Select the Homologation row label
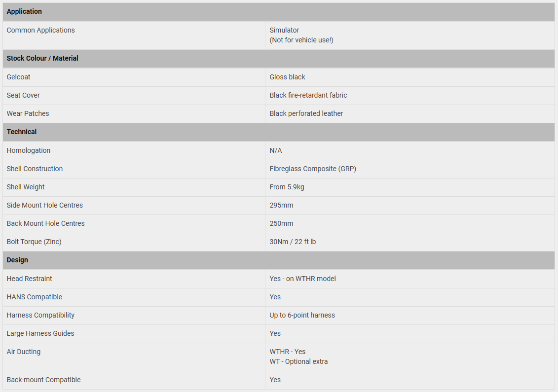Viewport: 558px width, 392px height. click(29, 150)
